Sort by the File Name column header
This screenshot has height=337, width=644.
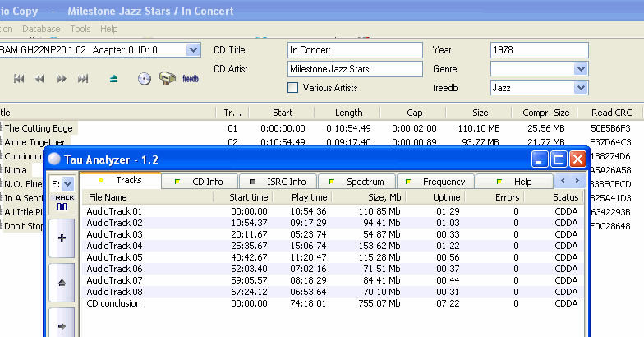148,197
